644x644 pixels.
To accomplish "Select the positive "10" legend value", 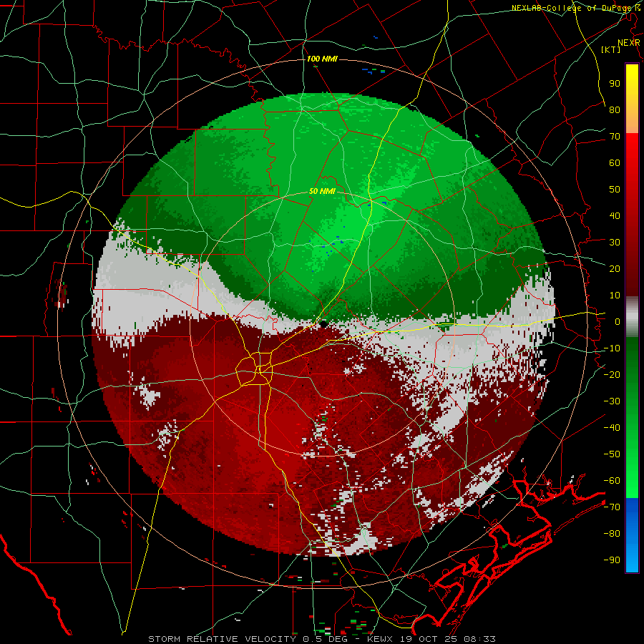I will 615,296.
